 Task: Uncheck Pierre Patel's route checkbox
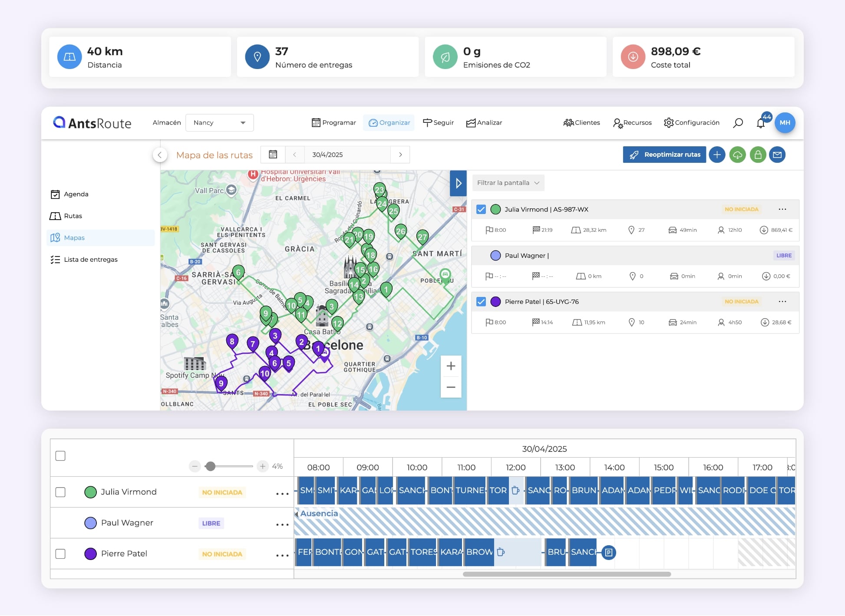(x=481, y=301)
